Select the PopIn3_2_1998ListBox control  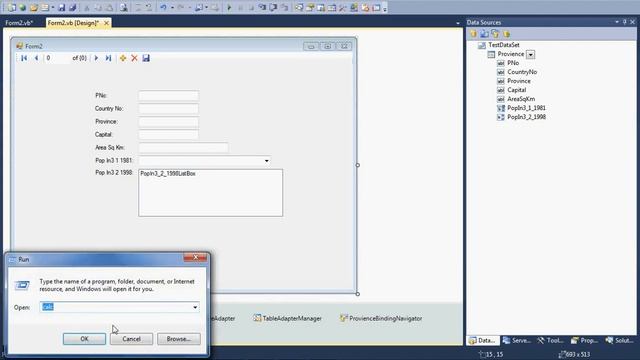pyautogui.click(x=211, y=193)
